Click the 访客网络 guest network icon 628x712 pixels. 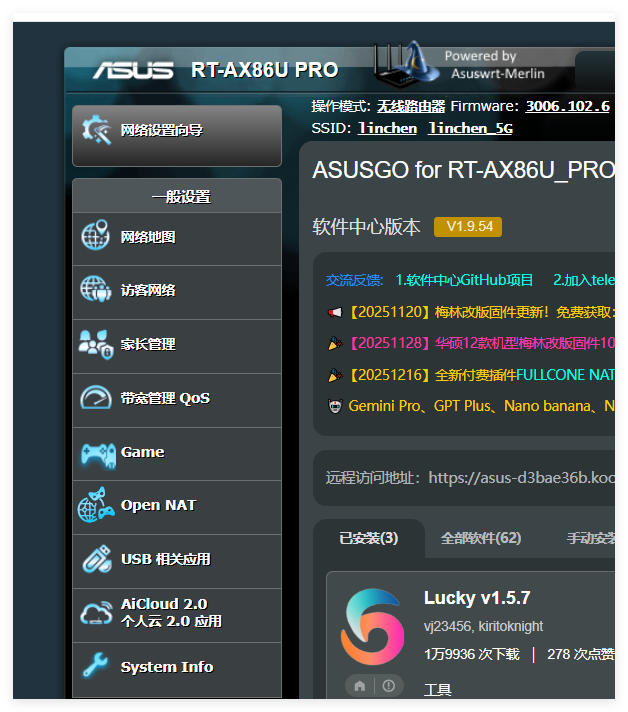pyautogui.click(x=95, y=291)
